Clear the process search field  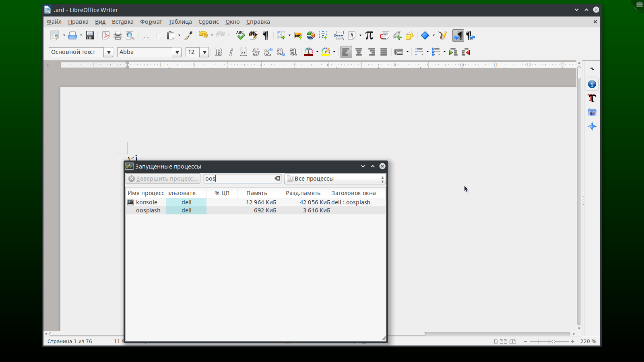(x=277, y=179)
